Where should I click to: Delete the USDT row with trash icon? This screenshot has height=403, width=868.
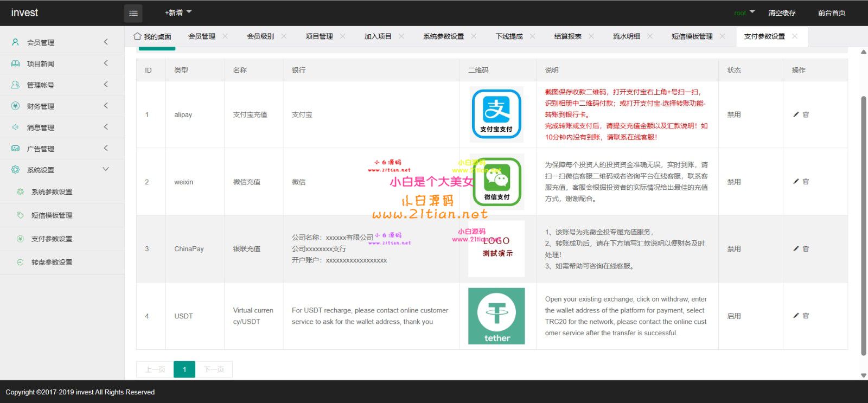point(806,316)
